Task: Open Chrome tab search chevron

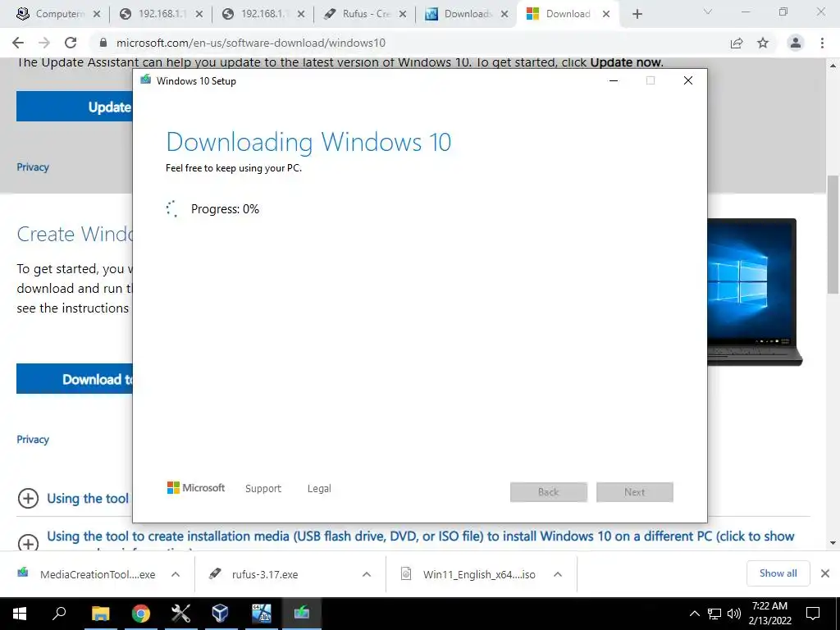Action: (708, 11)
